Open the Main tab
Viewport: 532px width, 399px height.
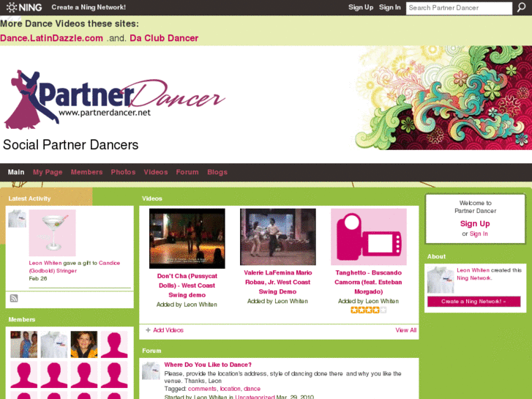pyautogui.click(x=16, y=172)
